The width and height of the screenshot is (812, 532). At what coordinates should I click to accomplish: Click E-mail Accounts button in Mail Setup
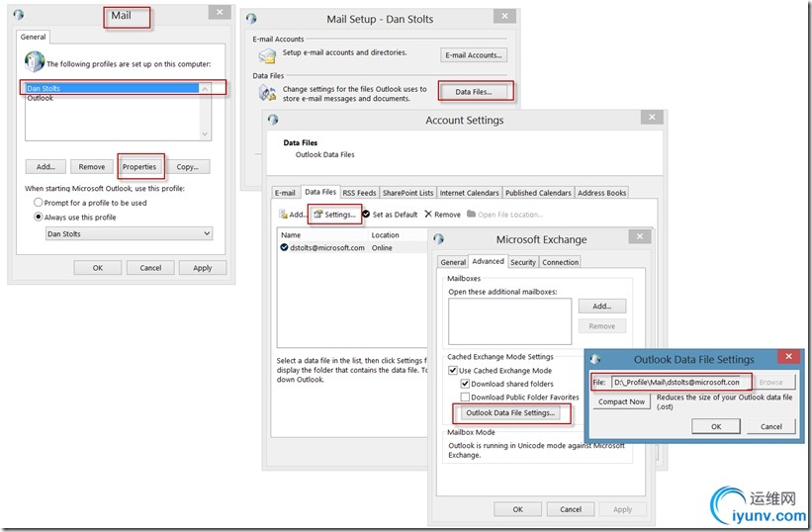tap(474, 54)
